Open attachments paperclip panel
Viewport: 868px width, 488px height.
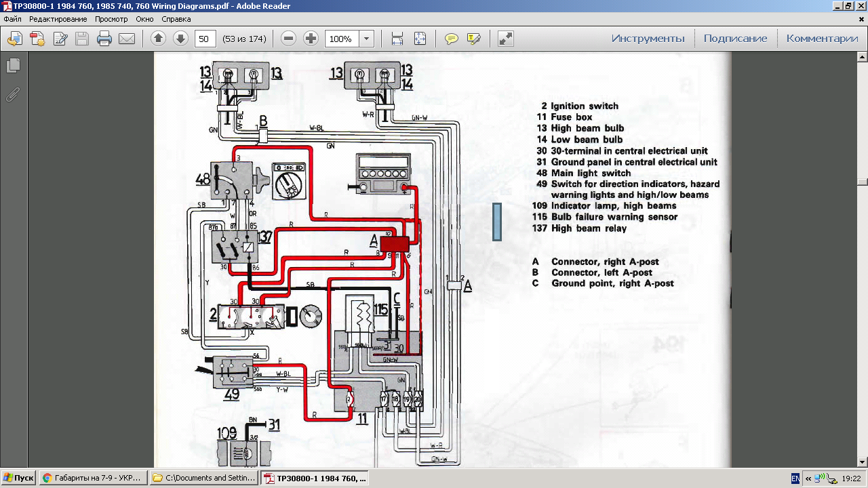pyautogui.click(x=13, y=94)
